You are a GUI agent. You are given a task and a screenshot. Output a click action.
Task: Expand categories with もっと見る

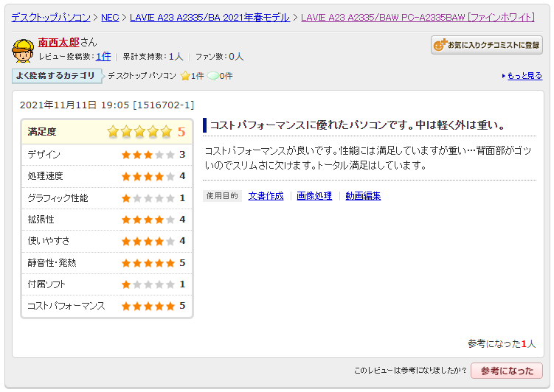(524, 76)
